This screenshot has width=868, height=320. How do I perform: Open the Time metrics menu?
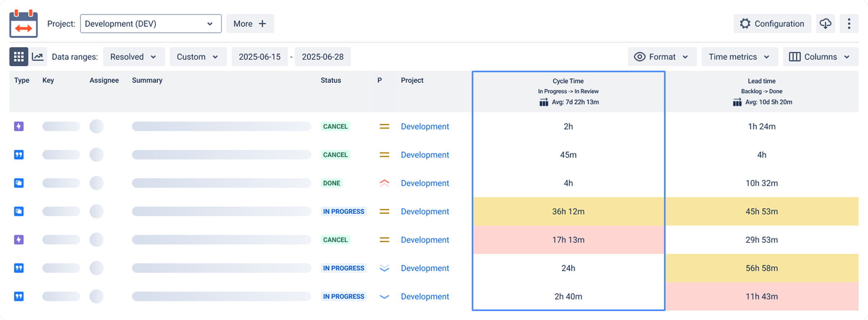(x=739, y=57)
